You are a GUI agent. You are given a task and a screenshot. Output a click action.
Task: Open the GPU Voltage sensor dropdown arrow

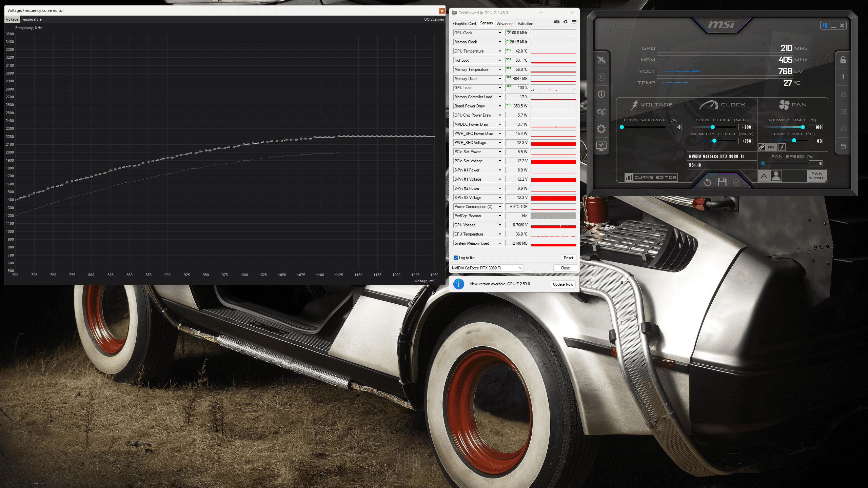(x=500, y=225)
